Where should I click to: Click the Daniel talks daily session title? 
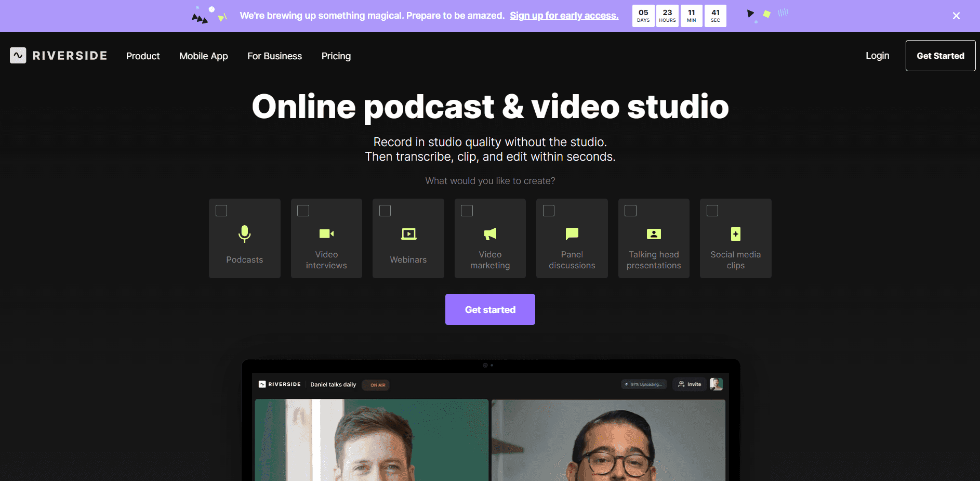coord(333,385)
